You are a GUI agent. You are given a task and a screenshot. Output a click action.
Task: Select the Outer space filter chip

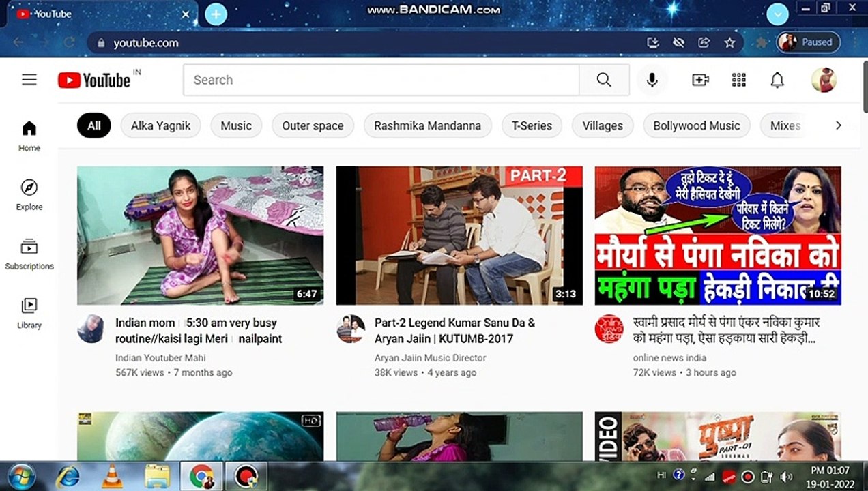click(313, 125)
